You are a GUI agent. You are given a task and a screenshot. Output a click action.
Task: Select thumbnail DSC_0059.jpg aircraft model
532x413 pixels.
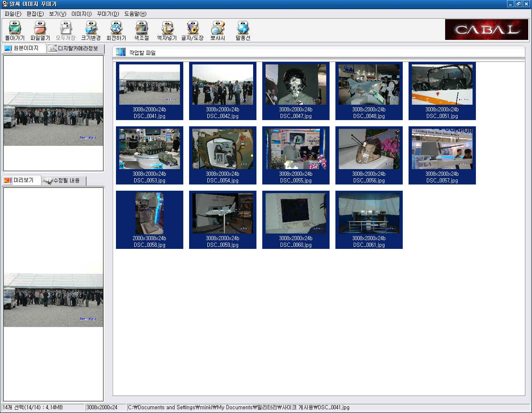(223, 220)
